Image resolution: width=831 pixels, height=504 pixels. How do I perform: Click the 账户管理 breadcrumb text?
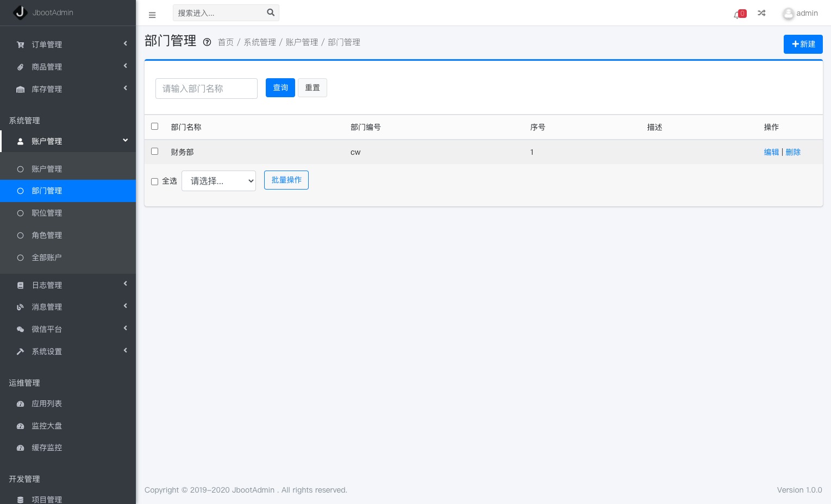coord(302,42)
